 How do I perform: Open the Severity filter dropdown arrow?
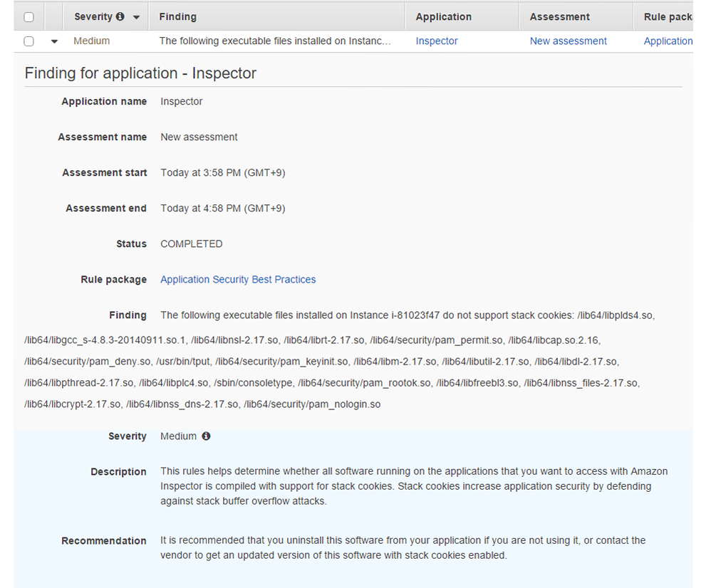[136, 17]
